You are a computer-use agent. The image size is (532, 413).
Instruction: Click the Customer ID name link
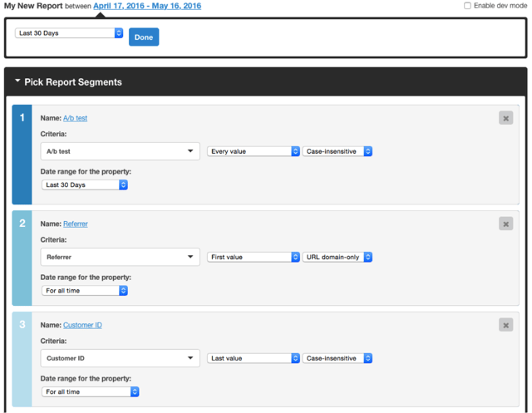click(82, 325)
